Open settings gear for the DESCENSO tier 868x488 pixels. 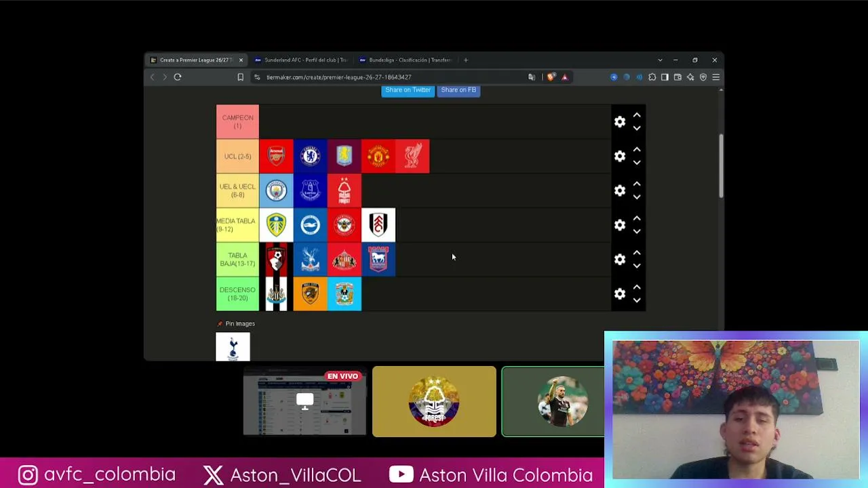pos(620,293)
